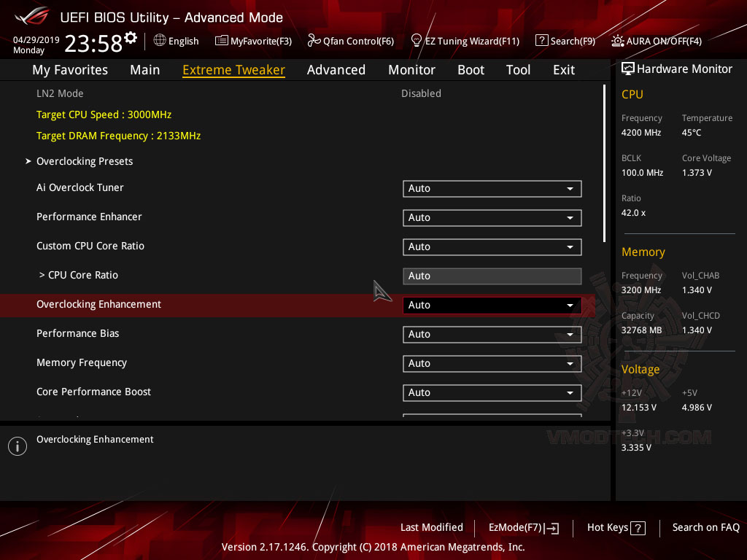Viewport: 747px width, 560px height.
Task: Click the Core Voltage 1.373 V value
Action: coord(697,173)
